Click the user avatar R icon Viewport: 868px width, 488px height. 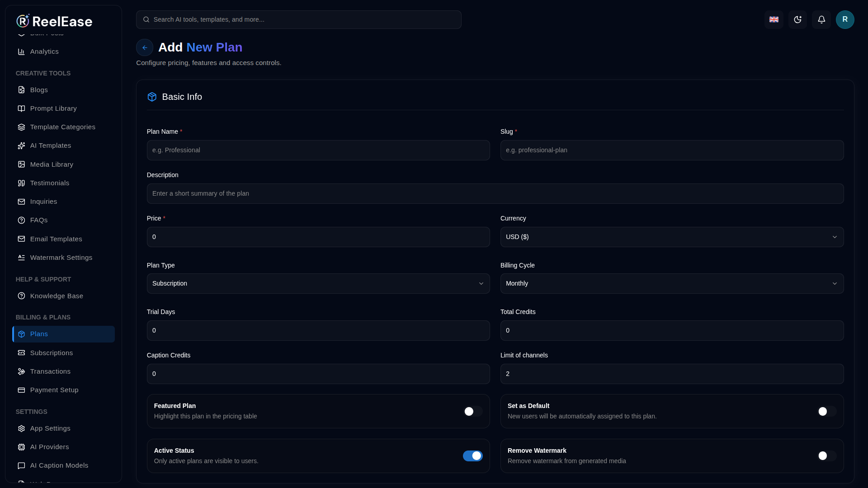pos(845,19)
